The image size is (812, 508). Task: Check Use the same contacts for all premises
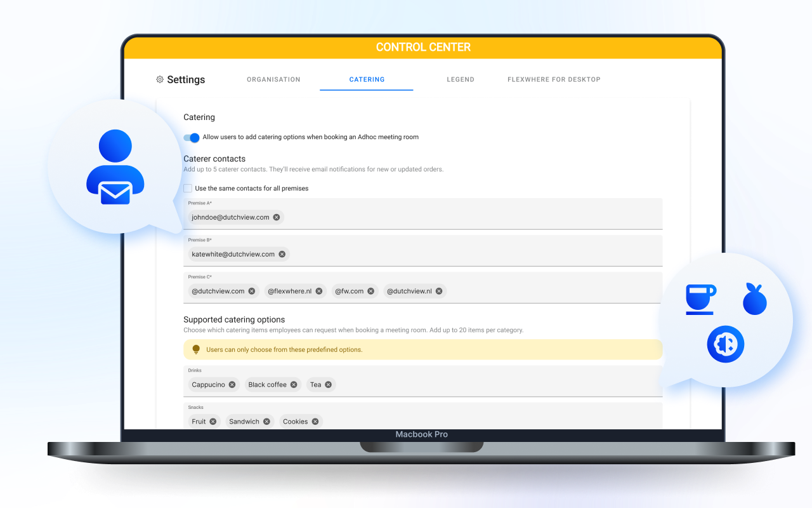coord(188,189)
